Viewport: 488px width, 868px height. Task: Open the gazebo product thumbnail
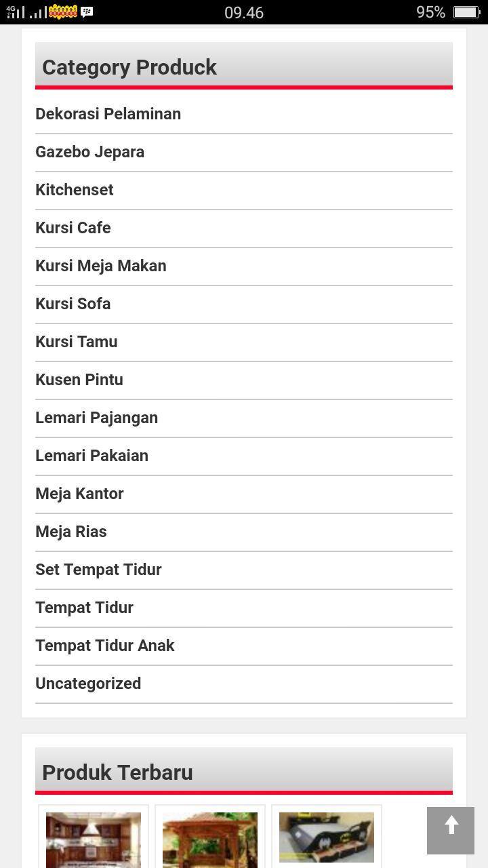point(209,840)
